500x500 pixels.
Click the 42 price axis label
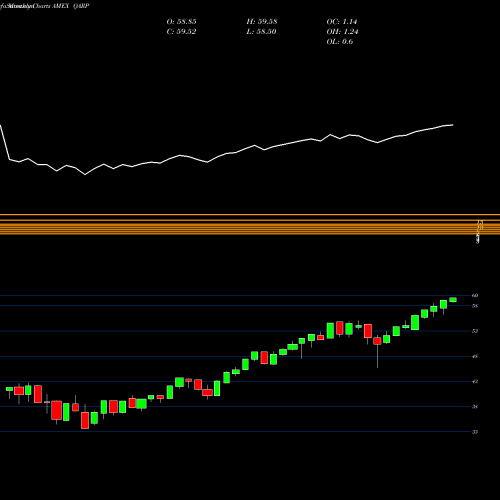click(475, 381)
